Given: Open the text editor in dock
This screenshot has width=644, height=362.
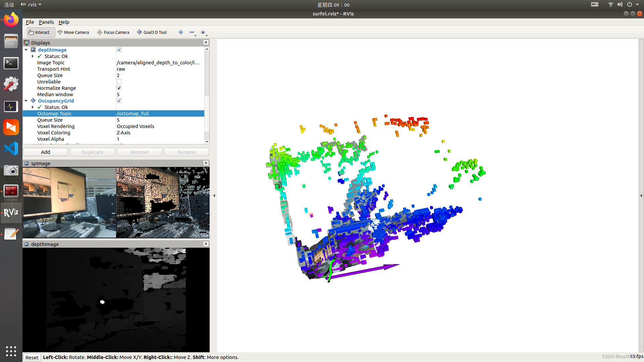Looking at the screenshot, I should click(x=11, y=234).
